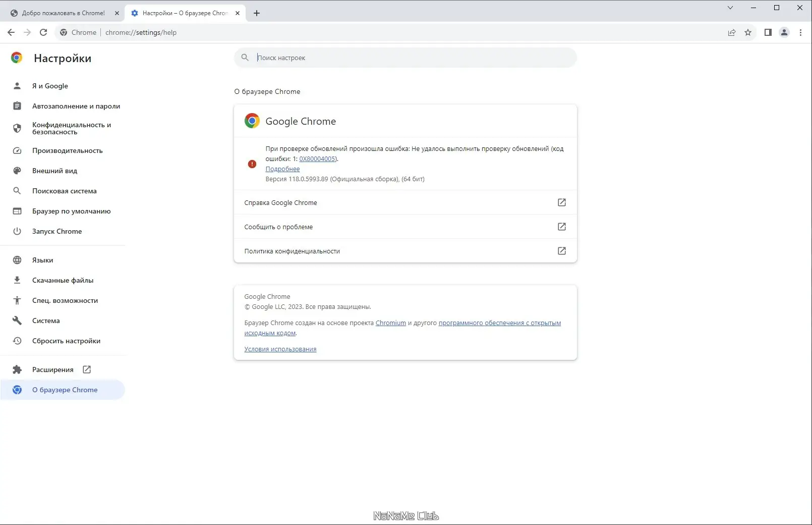Select 'О браузере Chrome' sidebar item

click(63, 390)
